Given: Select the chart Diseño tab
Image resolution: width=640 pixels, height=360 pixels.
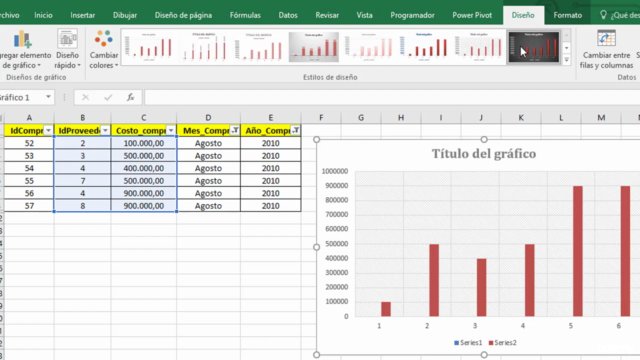Looking at the screenshot, I should [523, 15].
